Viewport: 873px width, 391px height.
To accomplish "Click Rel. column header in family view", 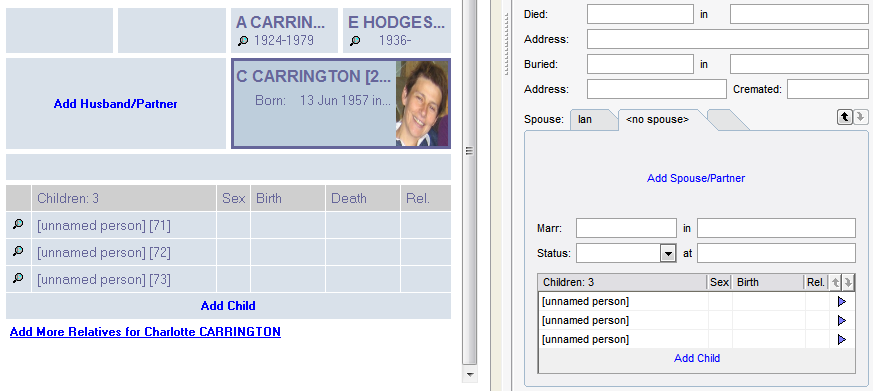I will [x=425, y=198].
